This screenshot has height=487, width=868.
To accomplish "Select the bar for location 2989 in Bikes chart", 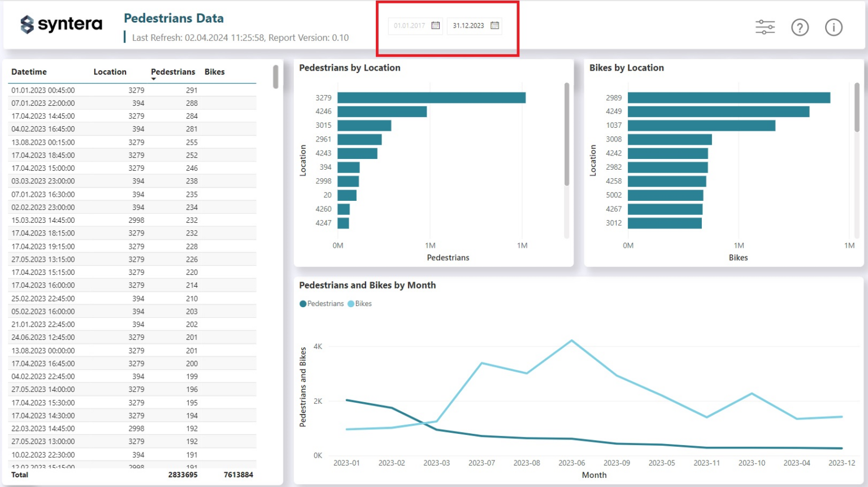I will 729,97.
